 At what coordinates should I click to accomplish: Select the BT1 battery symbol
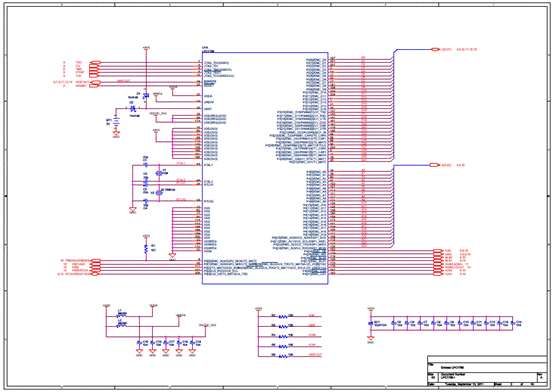point(116,122)
